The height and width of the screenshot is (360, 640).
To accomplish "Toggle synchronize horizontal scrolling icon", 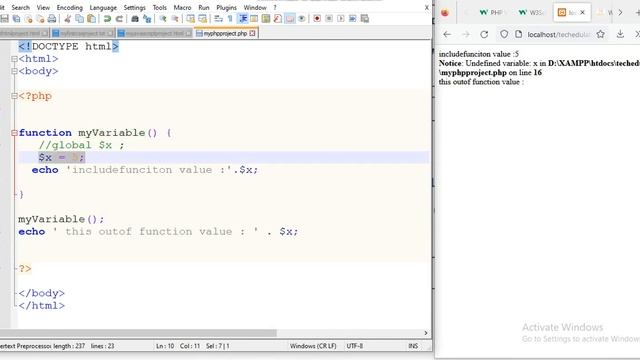I will (x=202, y=19).
